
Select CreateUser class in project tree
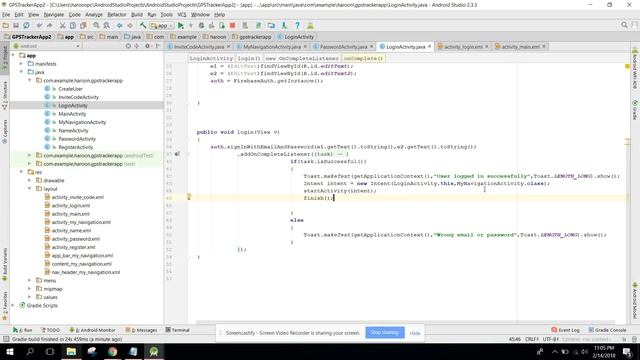pos(70,89)
